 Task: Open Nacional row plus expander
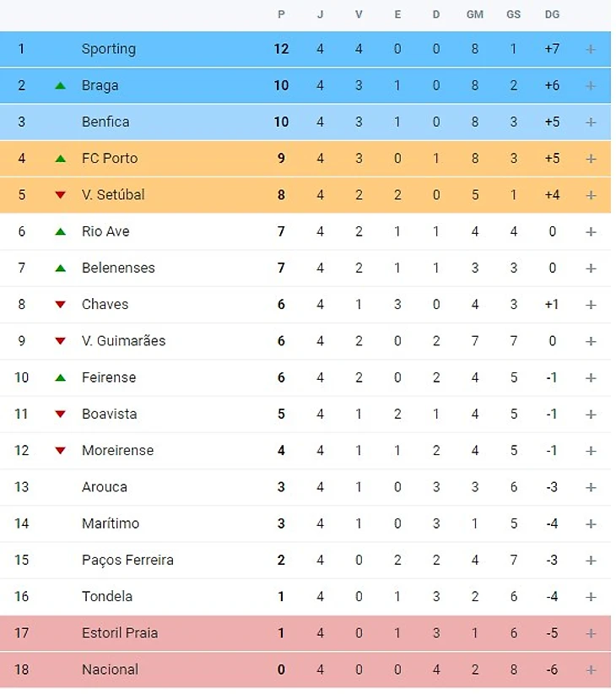[x=591, y=670]
